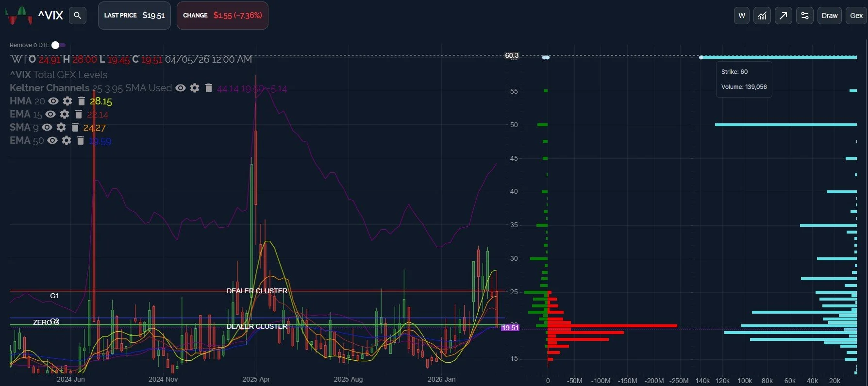Click the purple 19.51 price tag

pos(510,328)
